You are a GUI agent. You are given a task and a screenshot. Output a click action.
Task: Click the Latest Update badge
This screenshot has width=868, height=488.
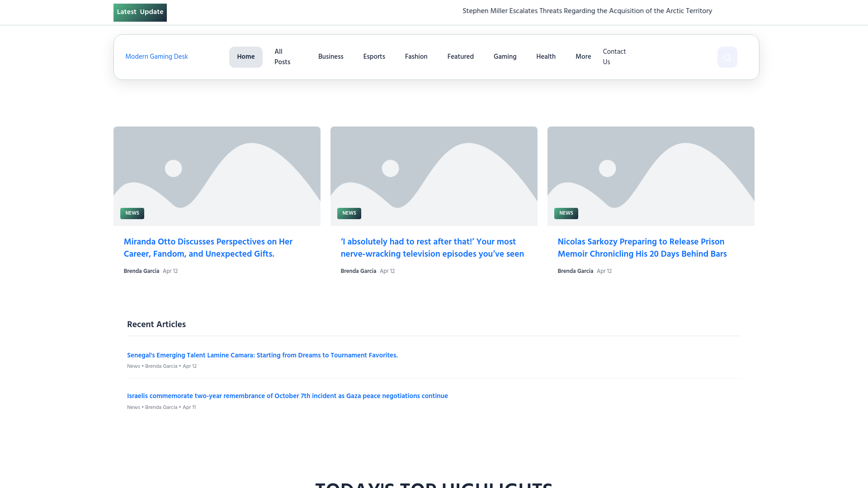pyautogui.click(x=140, y=12)
